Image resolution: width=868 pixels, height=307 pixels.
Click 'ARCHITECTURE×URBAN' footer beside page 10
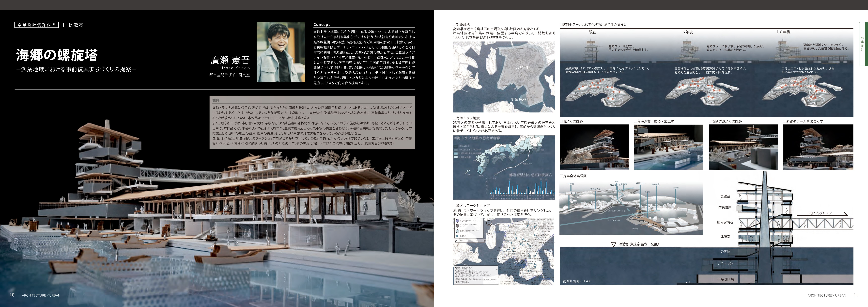(41, 296)
